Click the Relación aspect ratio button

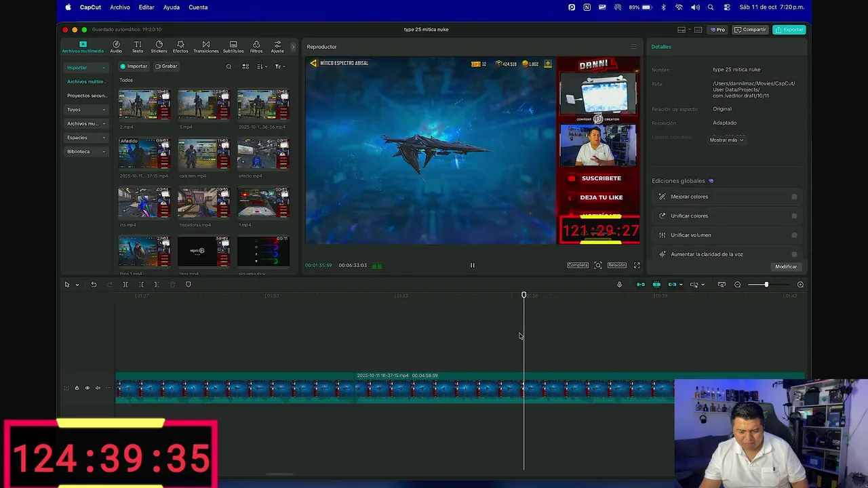pyautogui.click(x=617, y=265)
